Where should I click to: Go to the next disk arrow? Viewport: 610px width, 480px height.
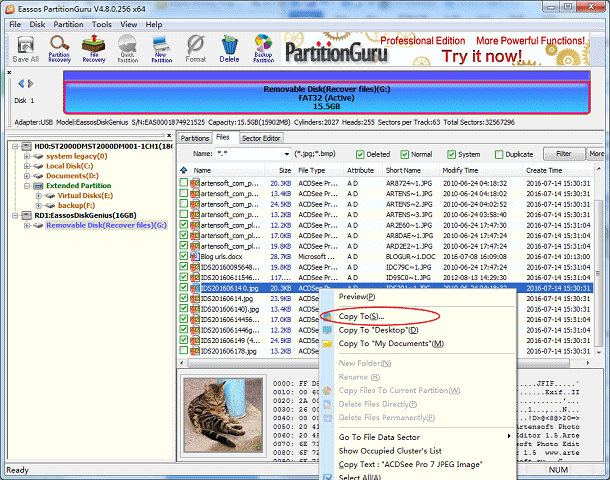[30, 83]
